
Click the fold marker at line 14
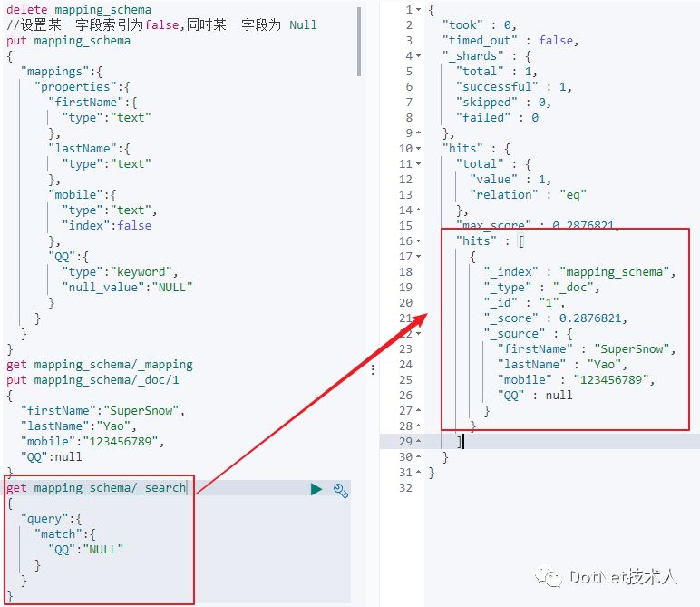(417, 210)
